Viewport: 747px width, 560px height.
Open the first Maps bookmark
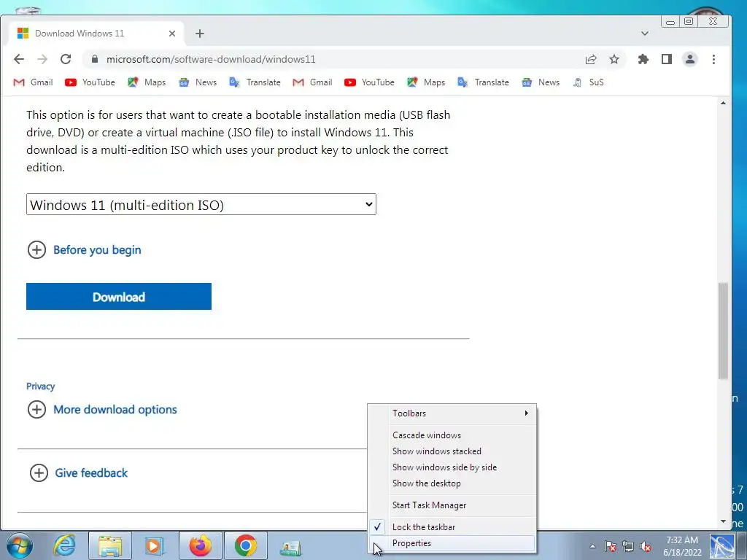point(147,82)
